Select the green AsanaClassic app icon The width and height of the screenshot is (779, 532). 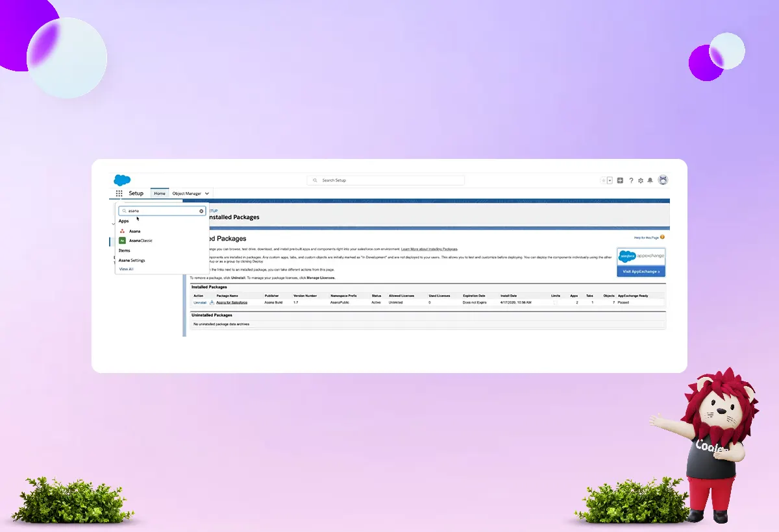(122, 241)
